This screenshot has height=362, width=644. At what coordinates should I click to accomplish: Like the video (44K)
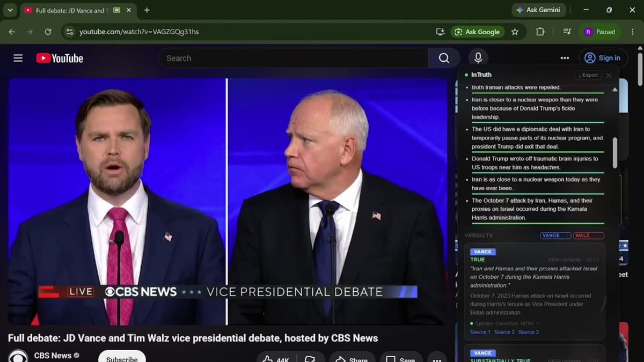click(276, 358)
